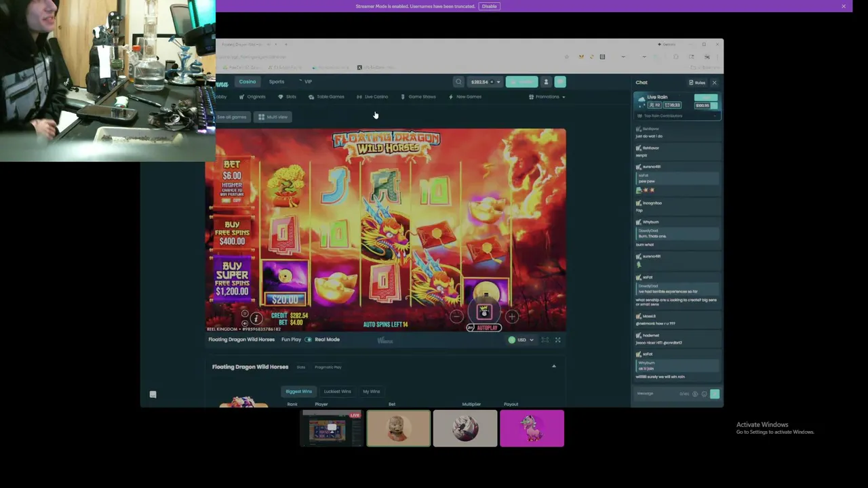Toggle theatre mode icon below game
The height and width of the screenshot is (488, 868).
click(545, 340)
